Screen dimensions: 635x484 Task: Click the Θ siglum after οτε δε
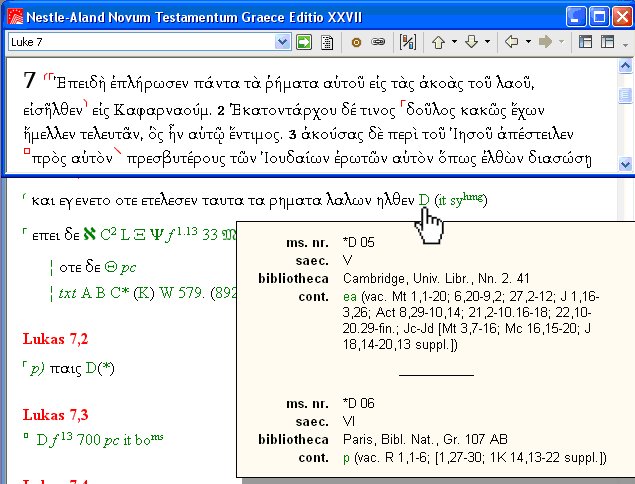(x=111, y=267)
